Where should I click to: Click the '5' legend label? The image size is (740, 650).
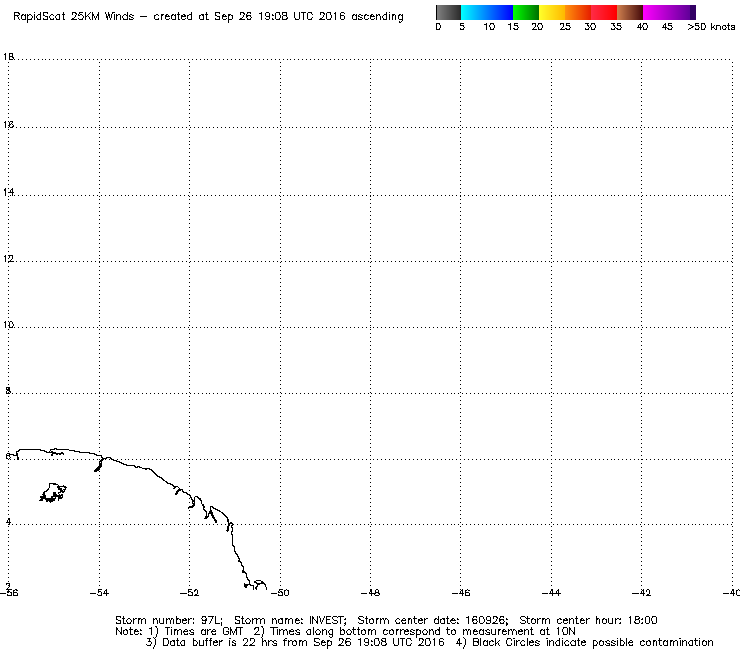point(462,27)
